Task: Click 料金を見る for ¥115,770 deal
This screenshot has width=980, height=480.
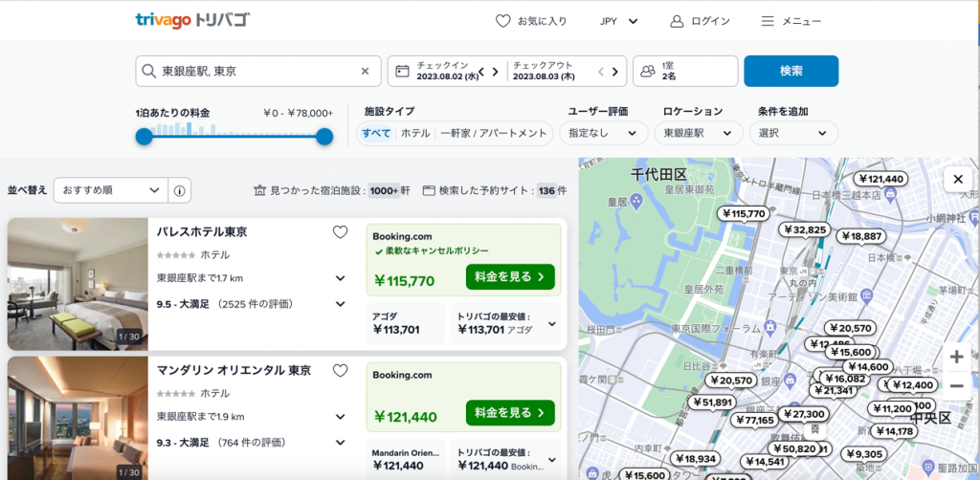Action: point(510,277)
